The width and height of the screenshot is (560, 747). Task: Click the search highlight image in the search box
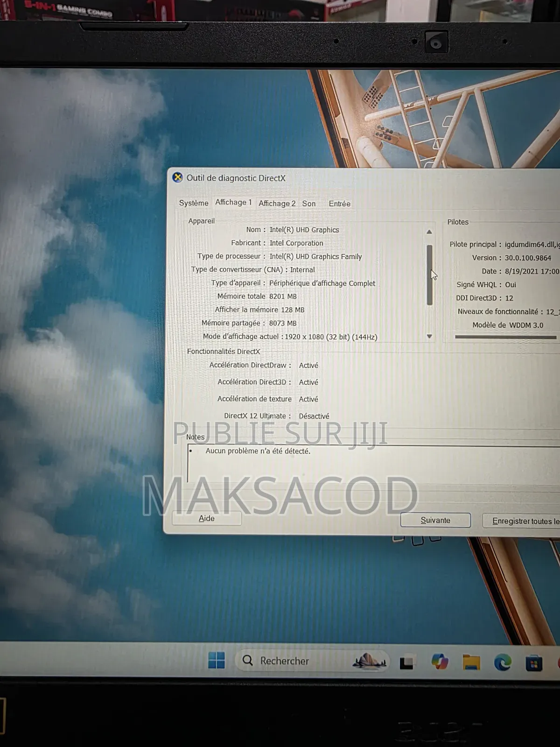370,661
